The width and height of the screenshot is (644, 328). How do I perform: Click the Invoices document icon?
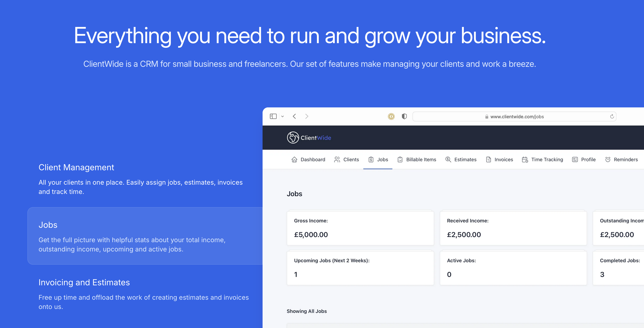(488, 160)
